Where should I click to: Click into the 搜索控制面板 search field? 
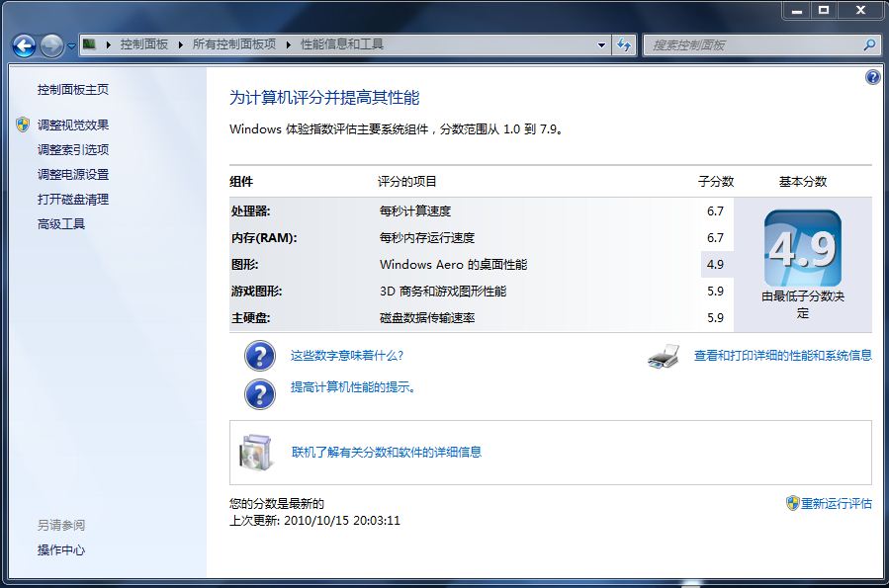752,44
